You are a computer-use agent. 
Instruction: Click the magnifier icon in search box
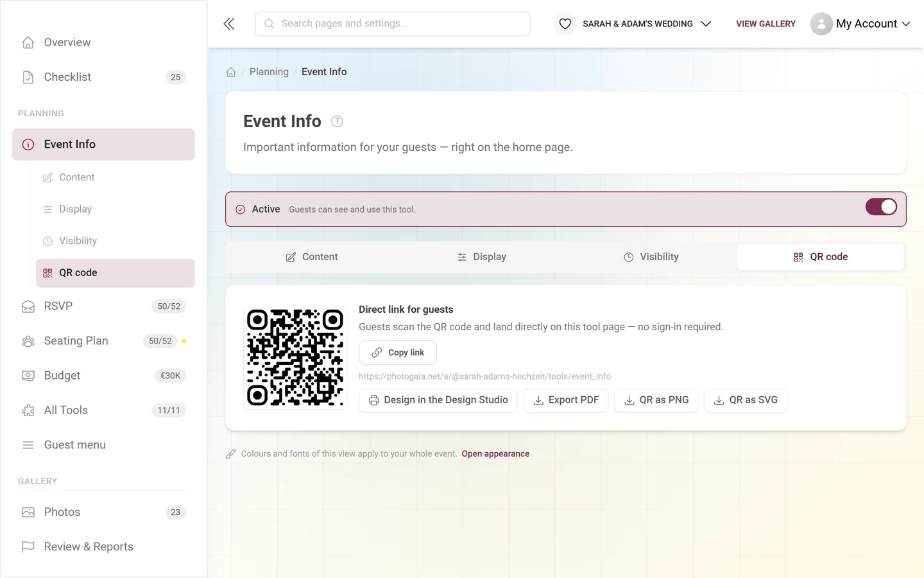pyautogui.click(x=269, y=24)
